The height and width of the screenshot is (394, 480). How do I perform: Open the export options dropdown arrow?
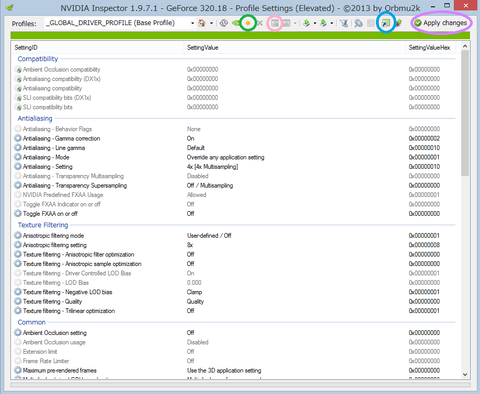pos(315,23)
